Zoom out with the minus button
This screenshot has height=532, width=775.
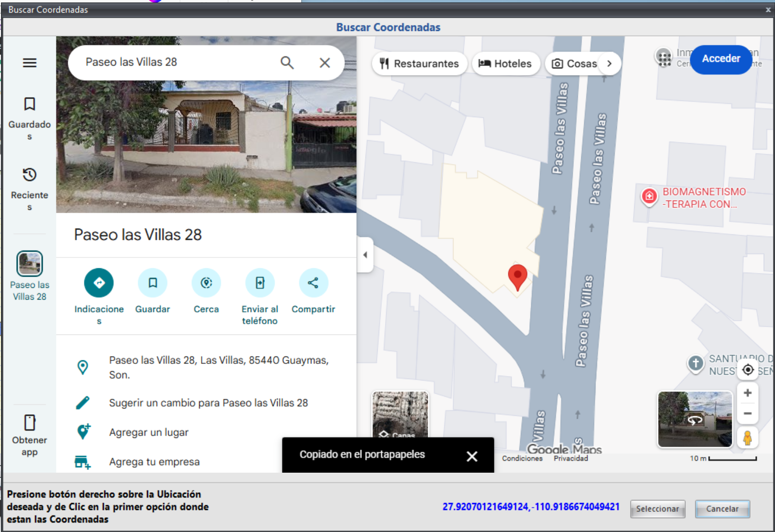pos(748,413)
